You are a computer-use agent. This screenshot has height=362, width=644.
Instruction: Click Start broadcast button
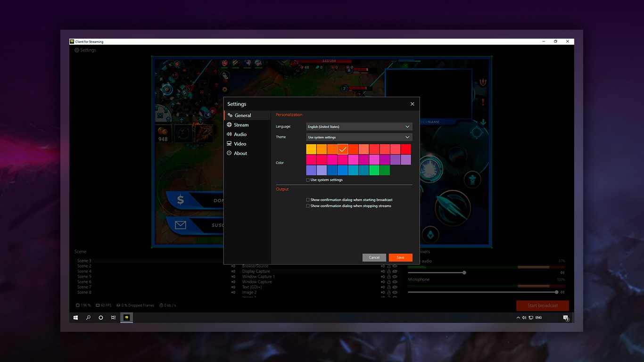[x=543, y=305]
